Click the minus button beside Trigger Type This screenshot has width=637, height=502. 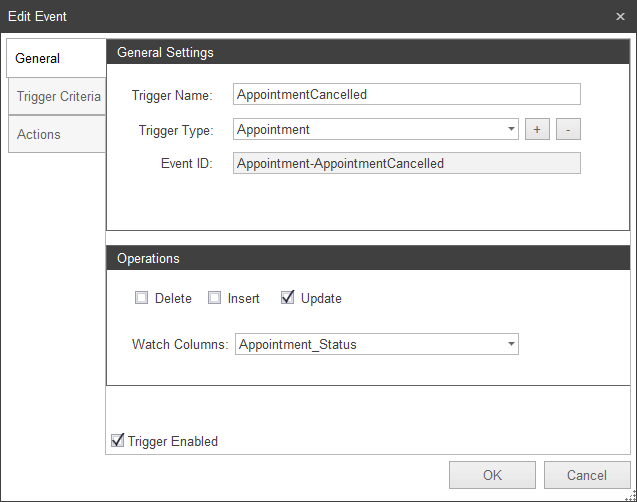(568, 130)
